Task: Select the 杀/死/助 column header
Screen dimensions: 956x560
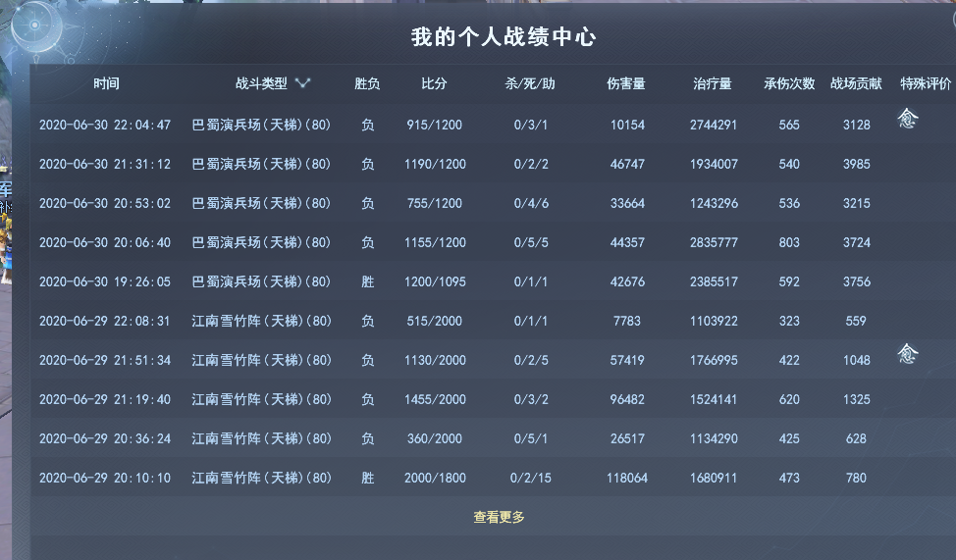Action: pos(530,83)
